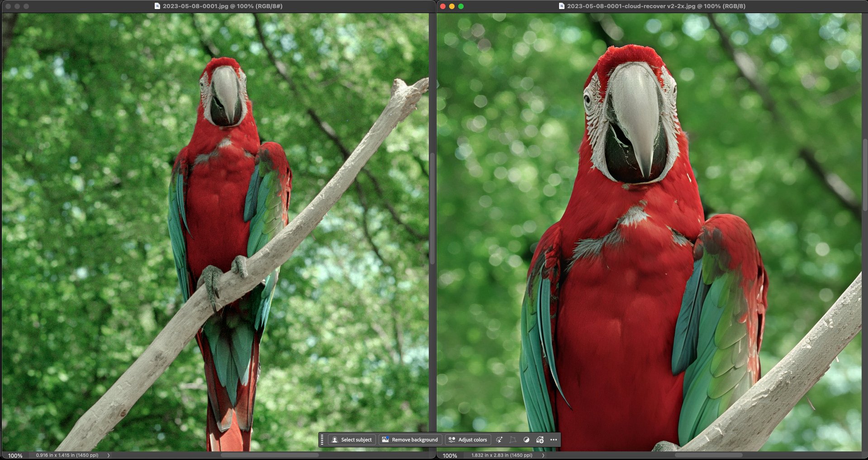This screenshot has height=460, width=868.
Task: Click the cloud-recover v2-2x.jpg window title
Action: pos(656,6)
